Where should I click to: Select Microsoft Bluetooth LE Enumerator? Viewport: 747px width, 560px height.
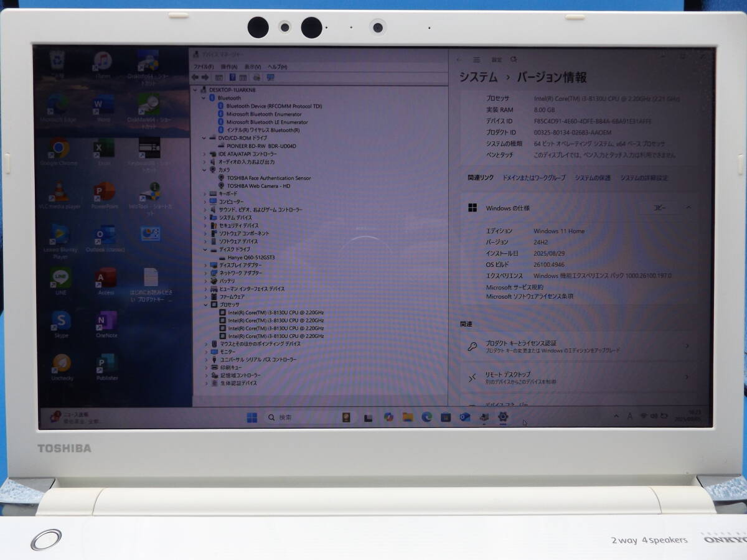[267, 122]
